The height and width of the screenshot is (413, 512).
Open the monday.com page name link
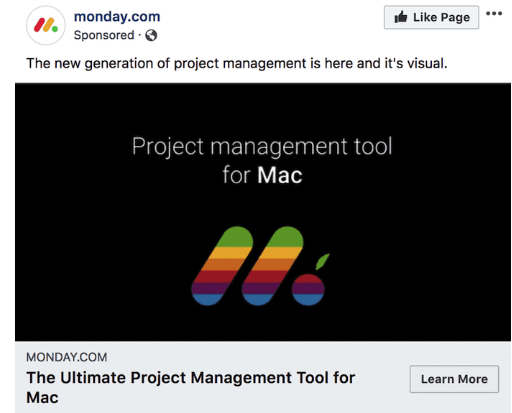tap(117, 17)
